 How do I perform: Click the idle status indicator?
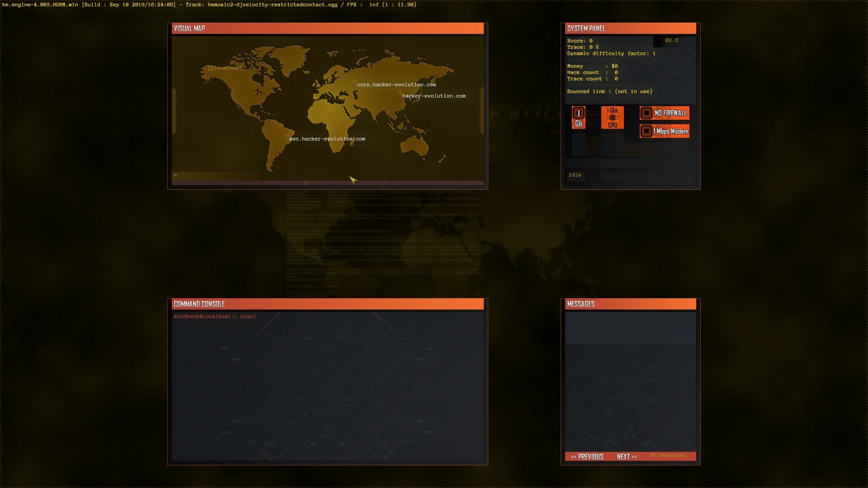click(575, 175)
